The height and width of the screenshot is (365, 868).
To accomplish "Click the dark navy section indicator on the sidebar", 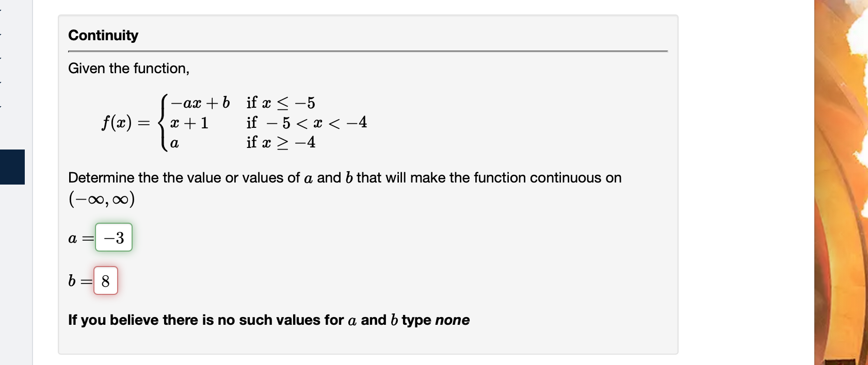I will (12, 167).
